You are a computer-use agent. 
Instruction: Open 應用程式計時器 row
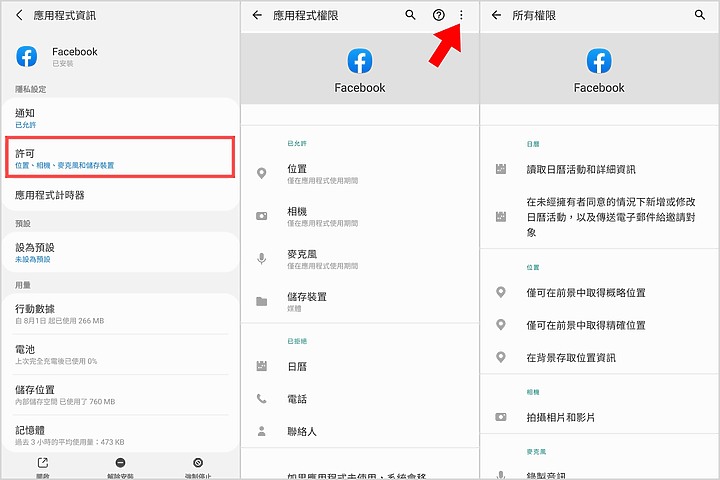(x=120, y=195)
